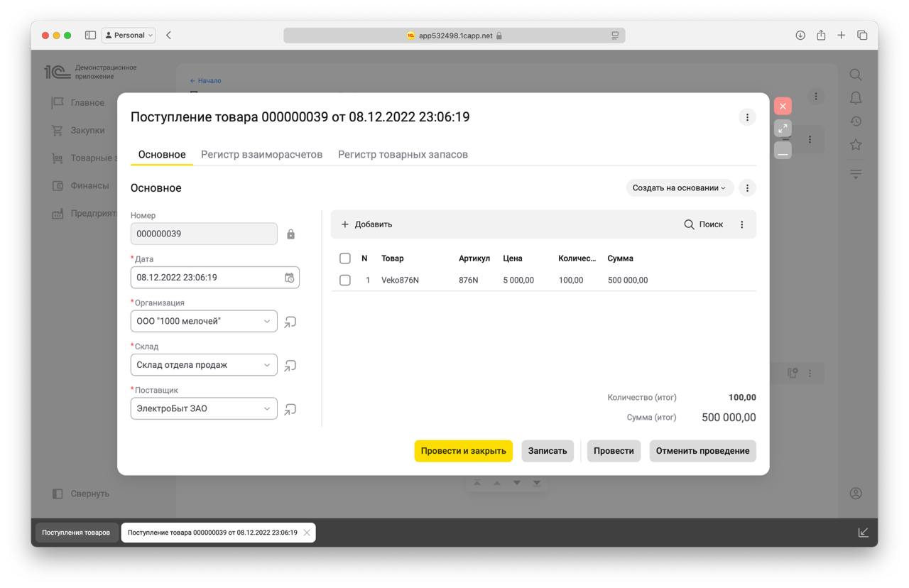Open Создать на основании dropdown

point(680,188)
